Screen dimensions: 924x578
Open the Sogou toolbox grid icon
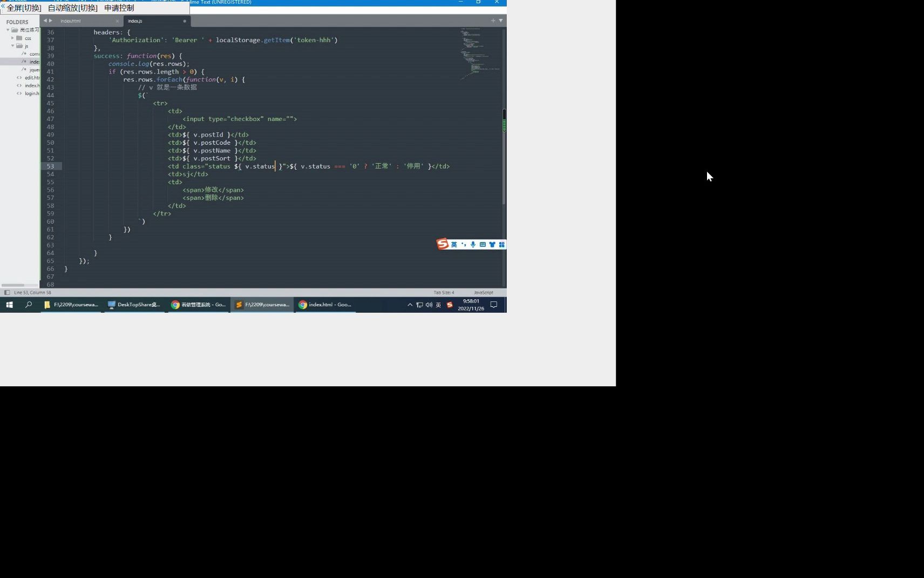[501, 245]
